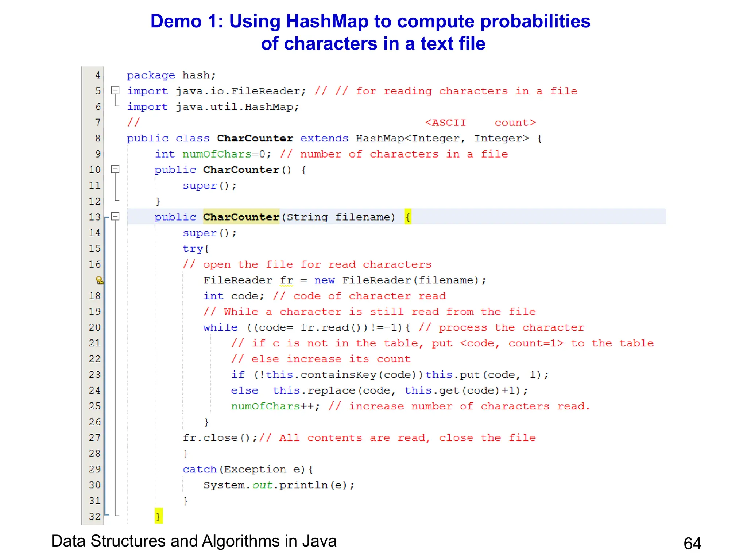Click the numOfChars++ statement on line 25

tap(275, 406)
